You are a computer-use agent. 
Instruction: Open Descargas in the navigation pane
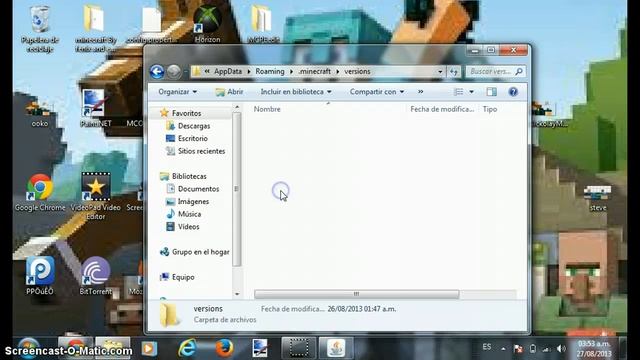(194, 126)
